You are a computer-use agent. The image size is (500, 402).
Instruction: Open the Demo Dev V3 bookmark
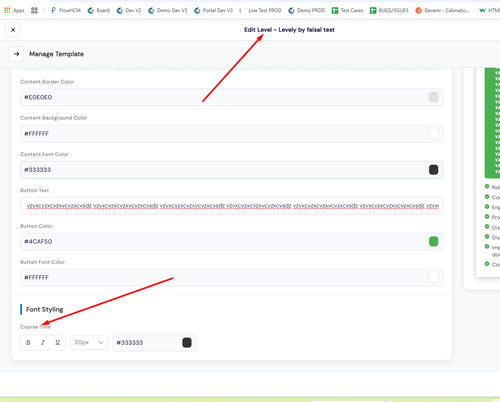[x=168, y=10]
